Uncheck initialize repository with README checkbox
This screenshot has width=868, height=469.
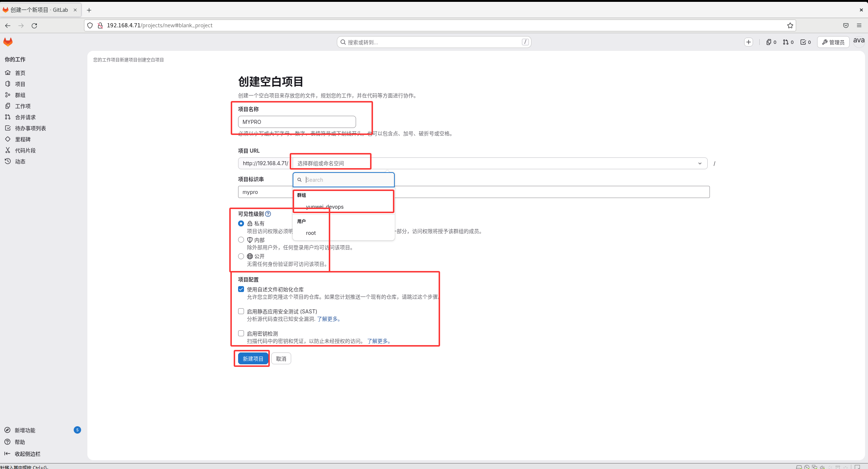[x=241, y=289]
